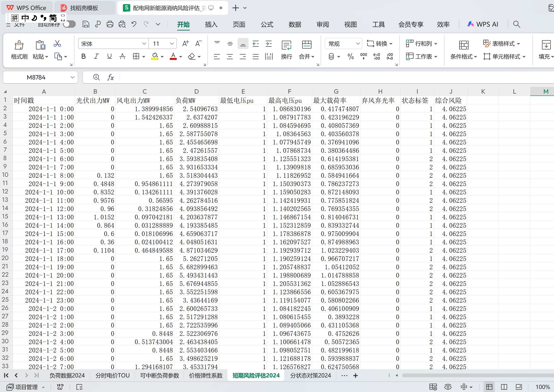Screen dimensions: 554x392
Task: Click the wrap text (换行) icon
Action: click(286, 45)
